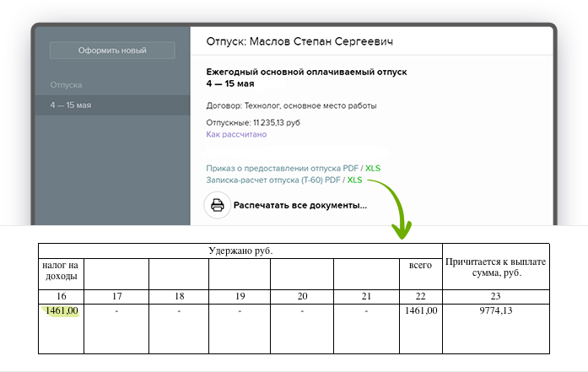Download XLS of Записка-расчет (Т-60)
The height and width of the screenshot is (372, 588).
pos(354,180)
